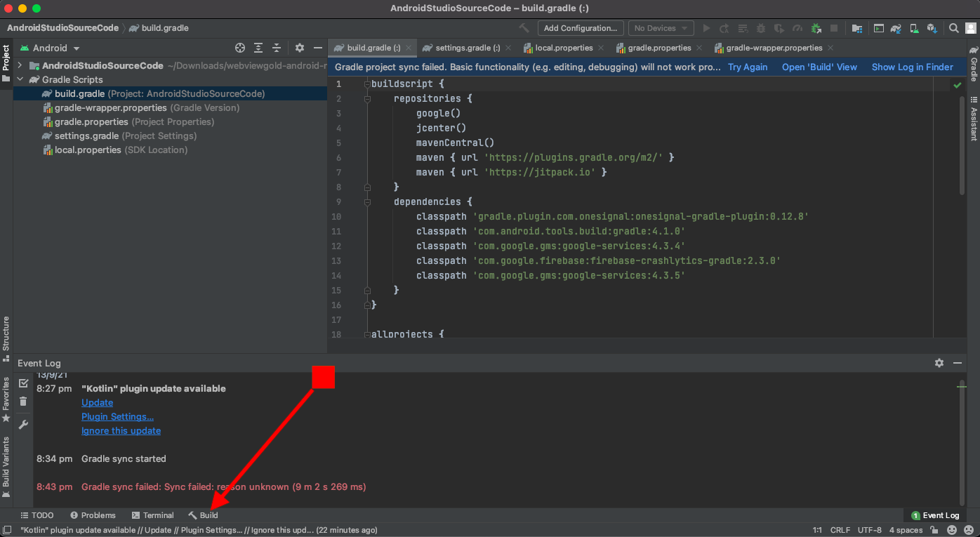The image size is (980, 537).
Task: Toggle tool window quick access icon
Action: 7,530
